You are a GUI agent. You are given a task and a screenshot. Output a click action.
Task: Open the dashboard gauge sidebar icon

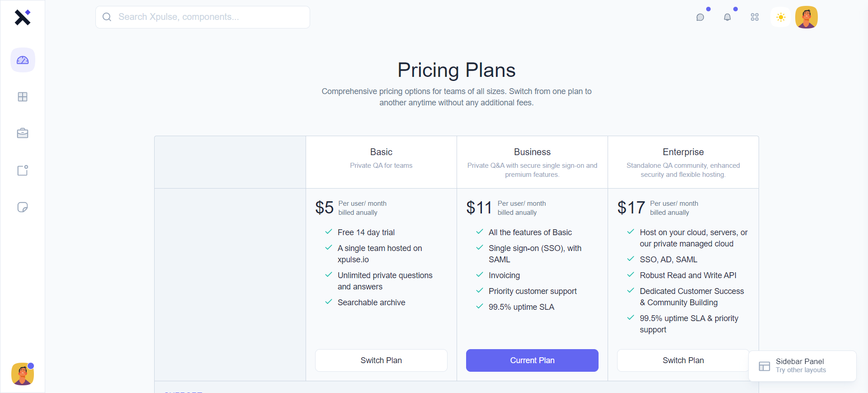23,60
